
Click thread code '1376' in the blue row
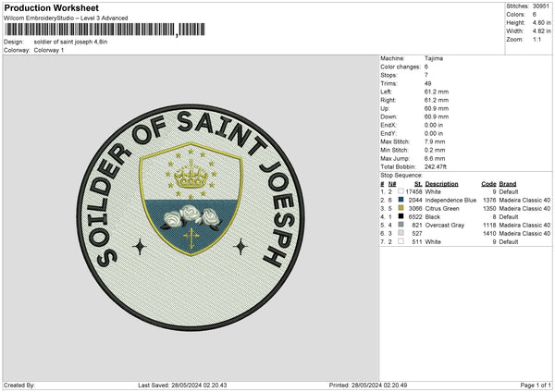(489, 201)
